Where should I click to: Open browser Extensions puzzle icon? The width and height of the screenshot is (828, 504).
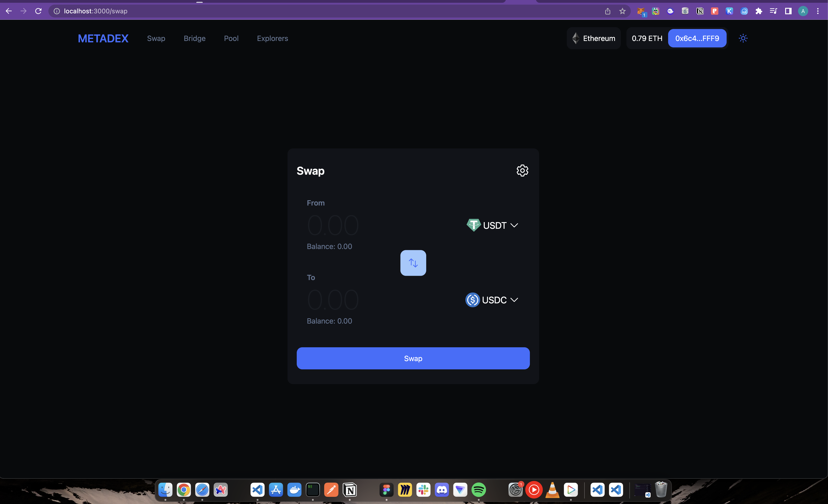758,11
